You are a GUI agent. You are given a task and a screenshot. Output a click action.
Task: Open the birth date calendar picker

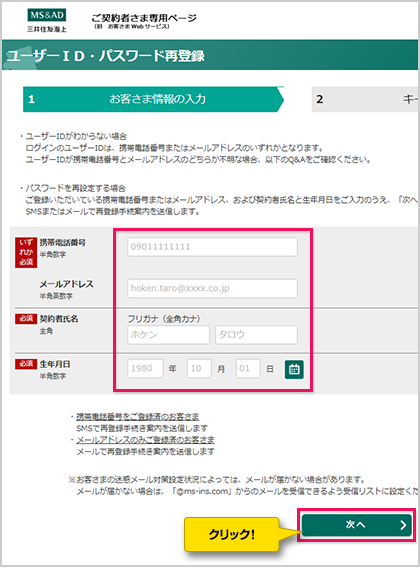(294, 369)
